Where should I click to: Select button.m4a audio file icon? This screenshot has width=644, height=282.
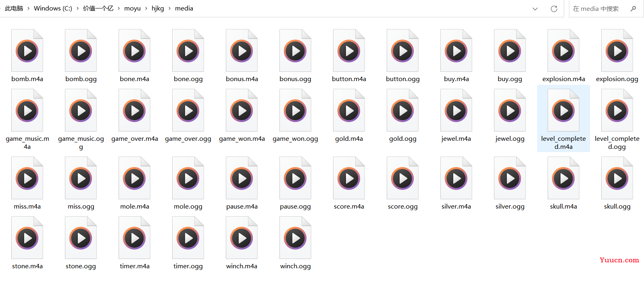point(349,50)
